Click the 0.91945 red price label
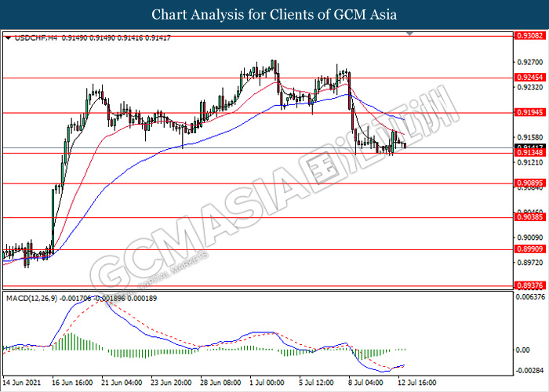 tap(529, 112)
